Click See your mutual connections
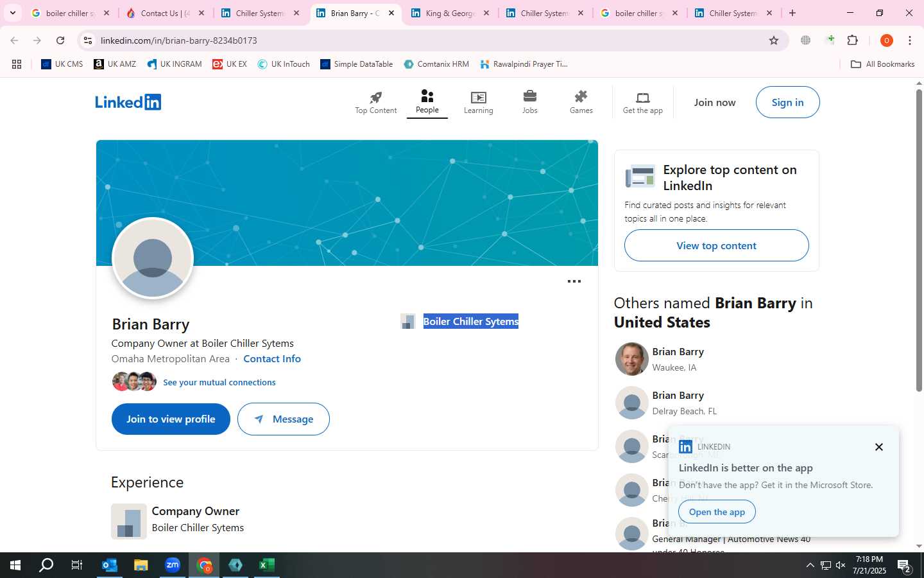Viewport: 924px width, 578px height. pos(219,382)
